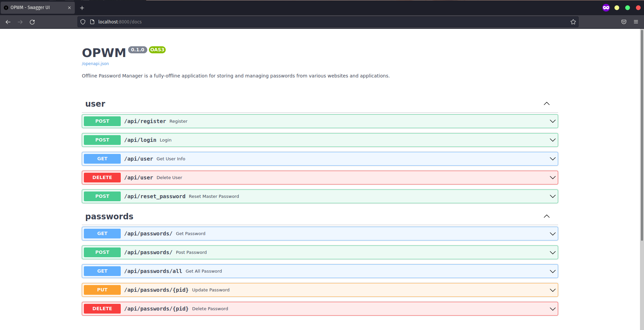
Task: Select the OPWM - Swagger UI tab
Action: coord(38,8)
